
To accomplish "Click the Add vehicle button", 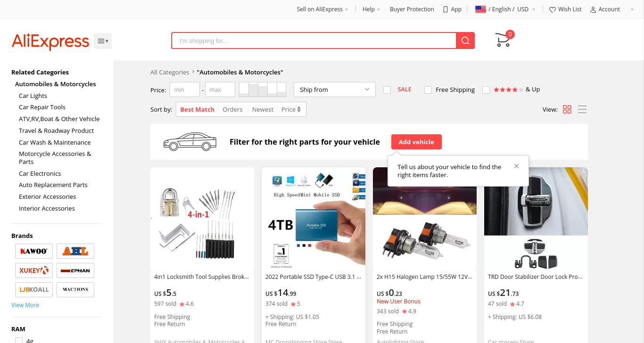I will pyautogui.click(x=416, y=142).
